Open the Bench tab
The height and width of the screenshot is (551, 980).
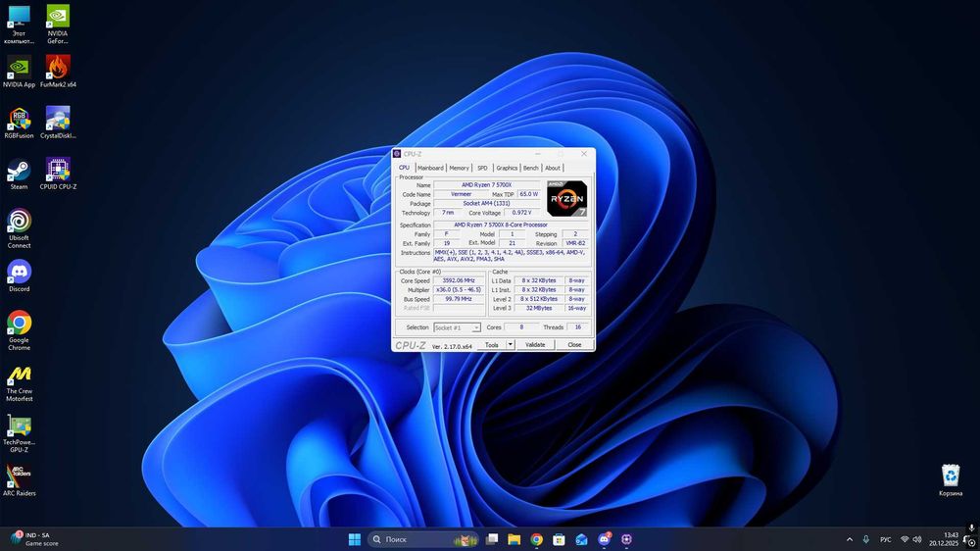[x=530, y=168]
